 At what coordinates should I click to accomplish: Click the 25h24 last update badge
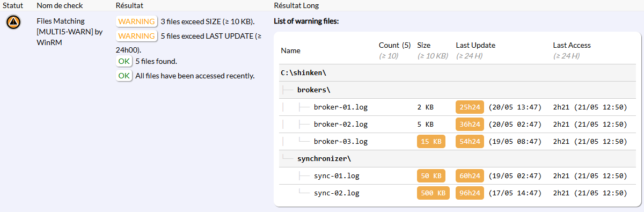click(x=470, y=107)
